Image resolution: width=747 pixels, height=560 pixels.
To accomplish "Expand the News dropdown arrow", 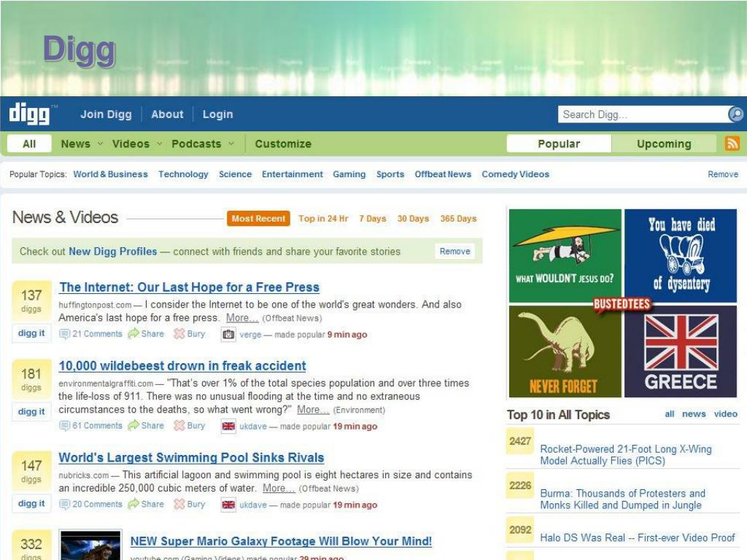I will [x=100, y=144].
